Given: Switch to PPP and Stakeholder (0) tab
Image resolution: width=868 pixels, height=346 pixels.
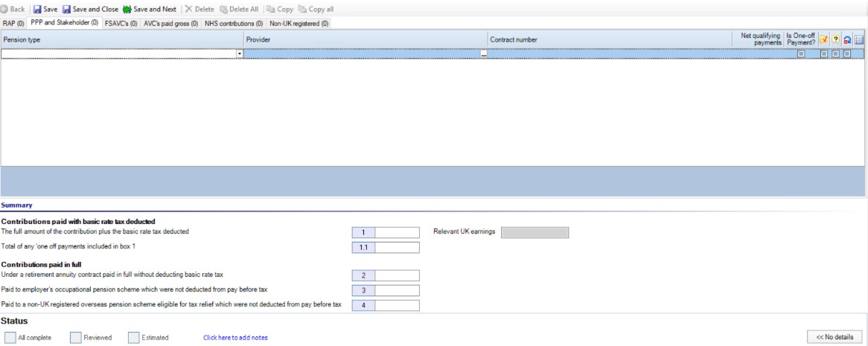Looking at the screenshot, I should 65,23.
